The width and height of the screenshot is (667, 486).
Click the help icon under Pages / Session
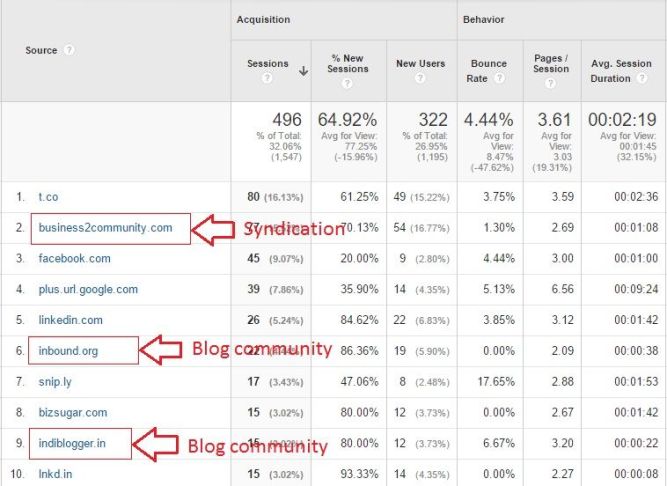coord(550,83)
